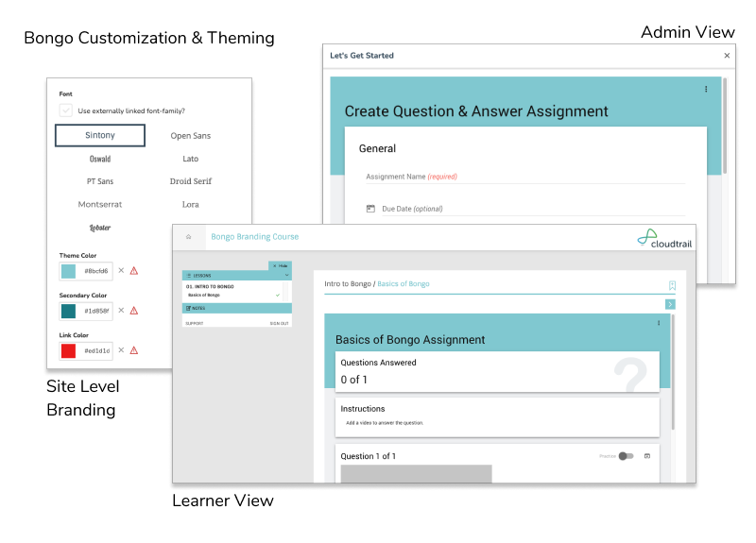Go to next page via arrow button
Viewport: 756px width, 543px height.
(670, 304)
